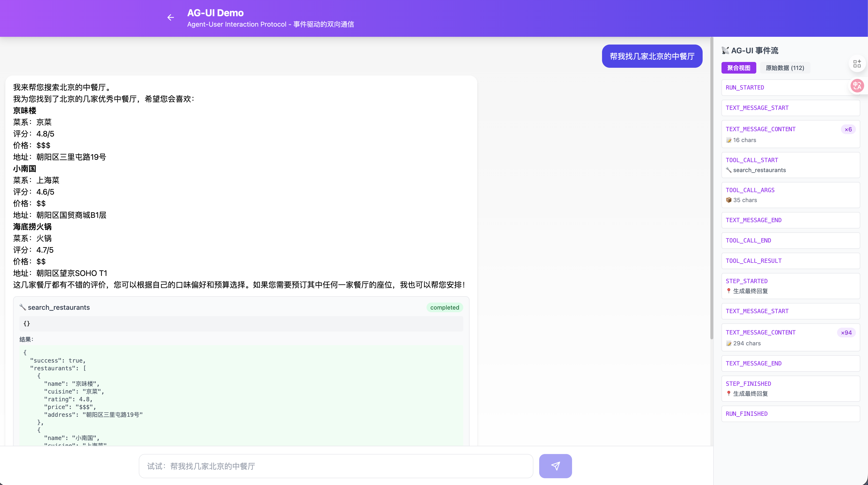Image resolution: width=868 pixels, height=485 pixels.
Task: Select the TOOL_CALL_RESULT event
Action: pyautogui.click(x=790, y=261)
